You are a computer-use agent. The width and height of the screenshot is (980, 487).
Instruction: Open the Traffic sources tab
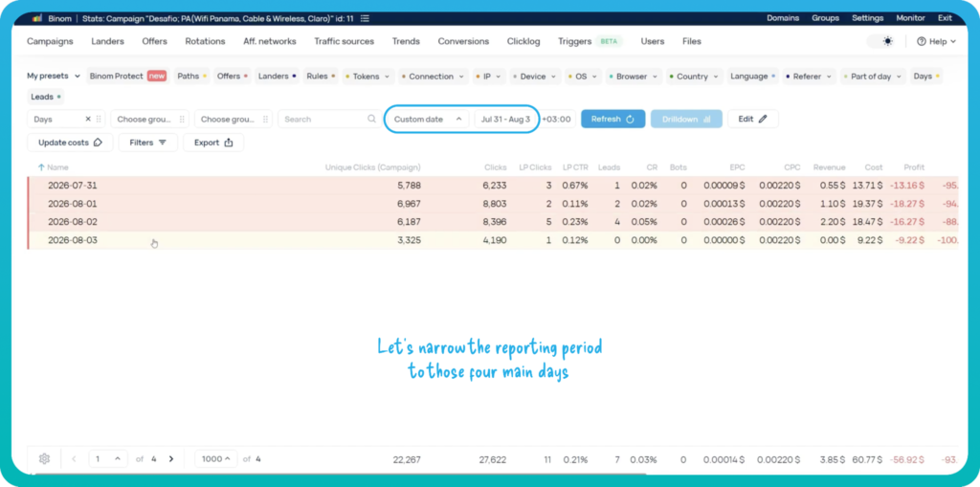[344, 41]
